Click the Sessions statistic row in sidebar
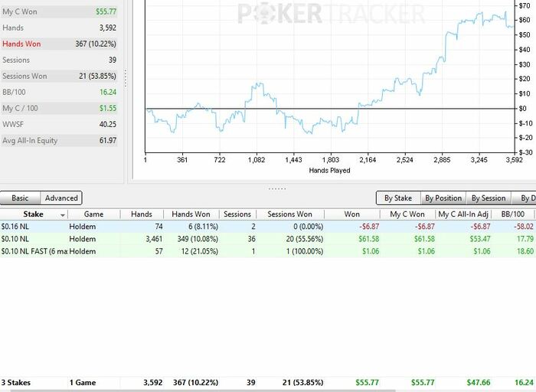This screenshot has width=536, height=392. (59, 60)
